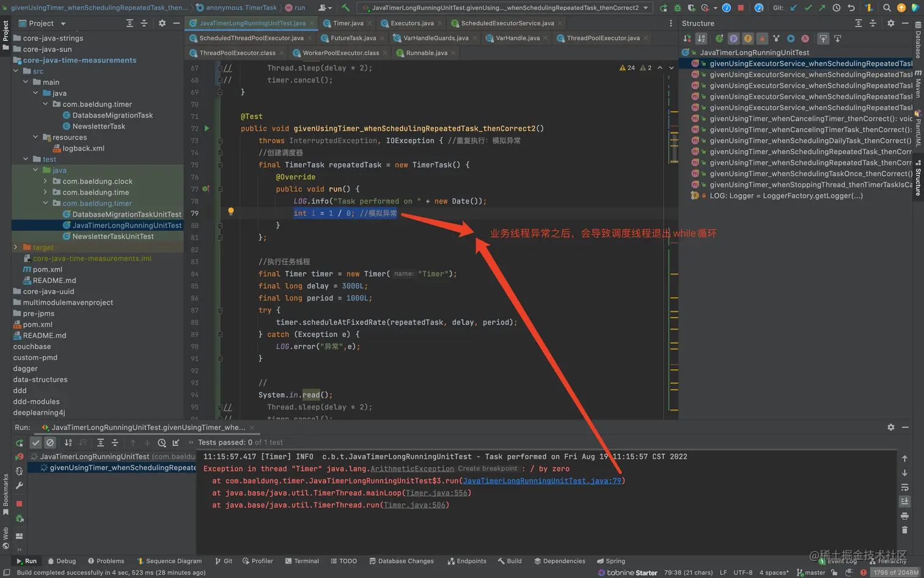Toggle Show Passed tests checkmark button
This screenshot has width=924, height=578.
(36, 442)
